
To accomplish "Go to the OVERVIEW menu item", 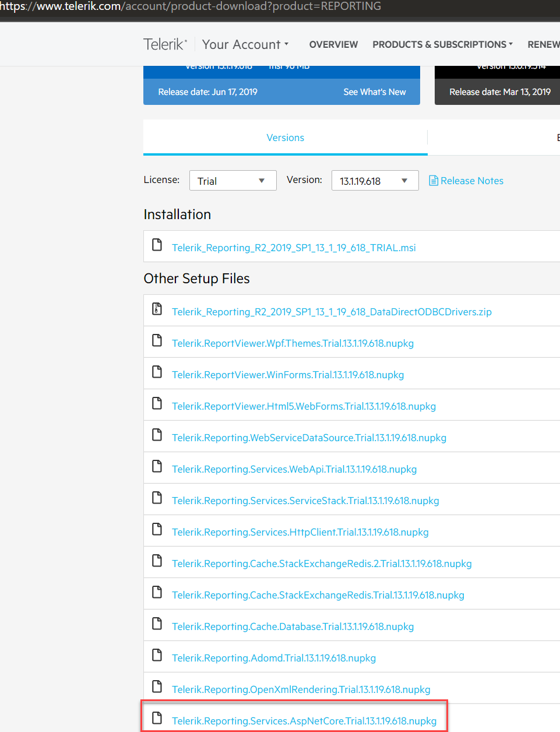I will (333, 44).
